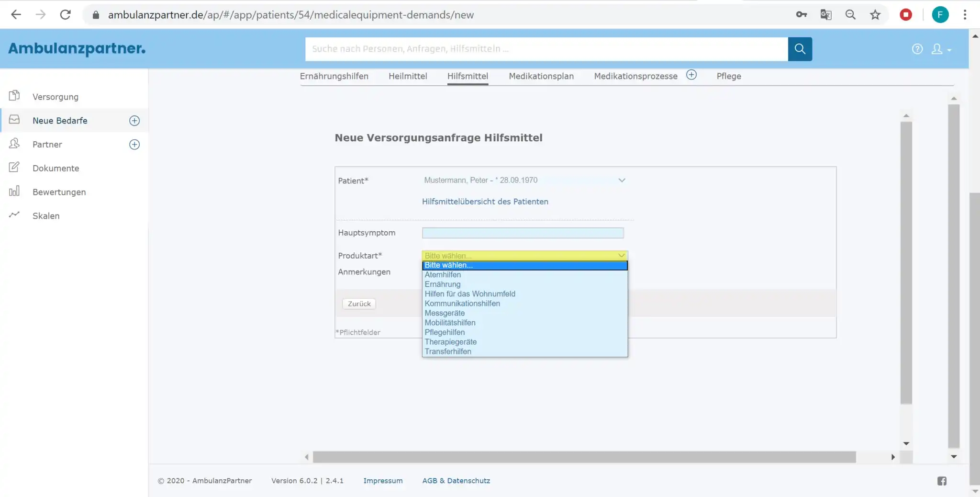Select Hilfen für das Wohnumfeld option

coord(525,294)
